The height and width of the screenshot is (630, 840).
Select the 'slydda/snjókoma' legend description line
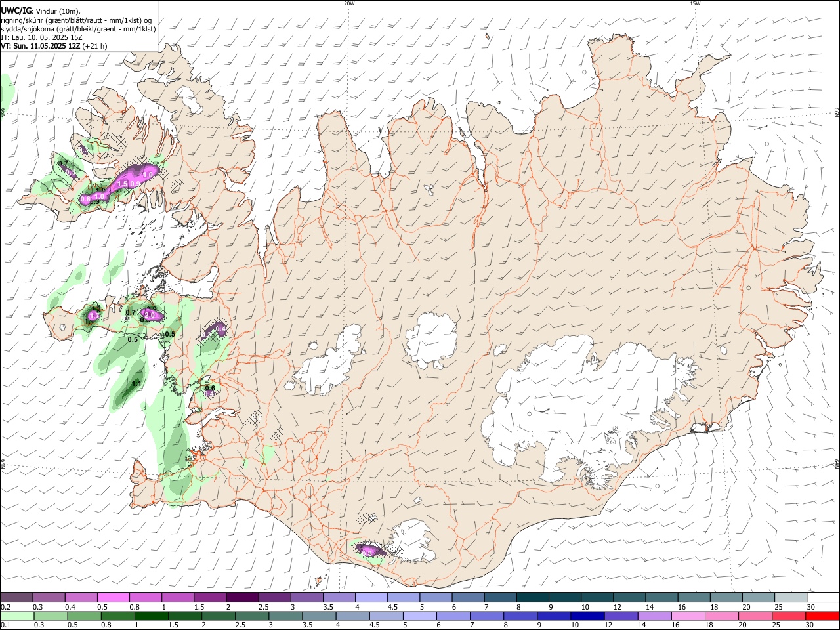coord(78,29)
